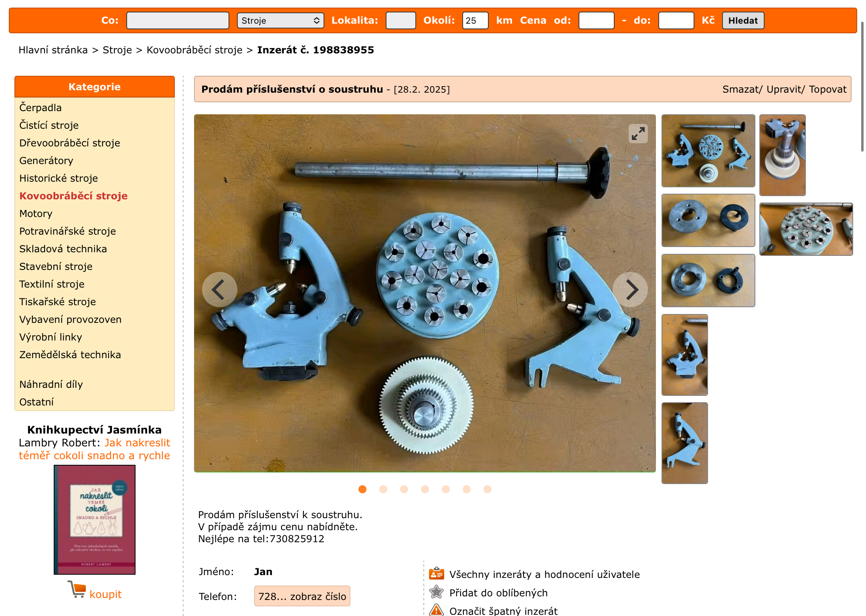Select the last carousel dot indicator
The width and height of the screenshot is (866, 616).
[488, 489]
